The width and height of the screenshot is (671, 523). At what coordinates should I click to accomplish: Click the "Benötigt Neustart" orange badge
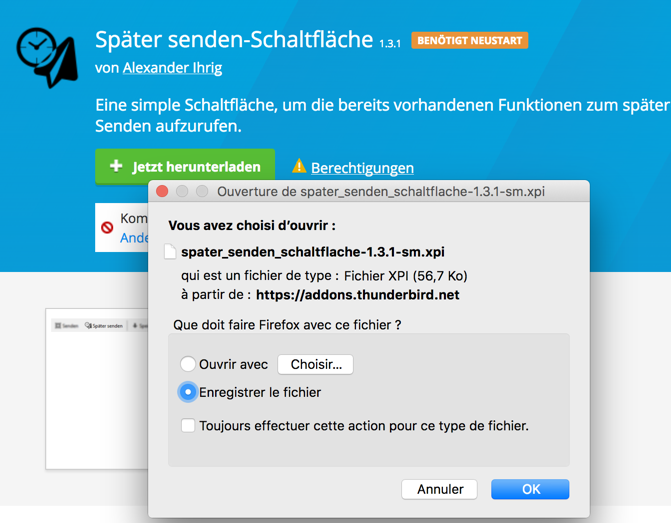(x=470, y=41)
